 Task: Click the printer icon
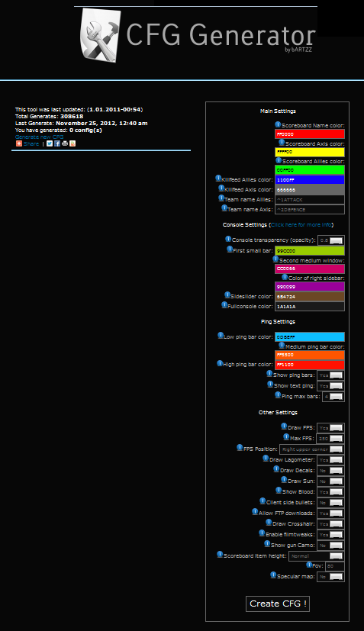click(65, 143)
